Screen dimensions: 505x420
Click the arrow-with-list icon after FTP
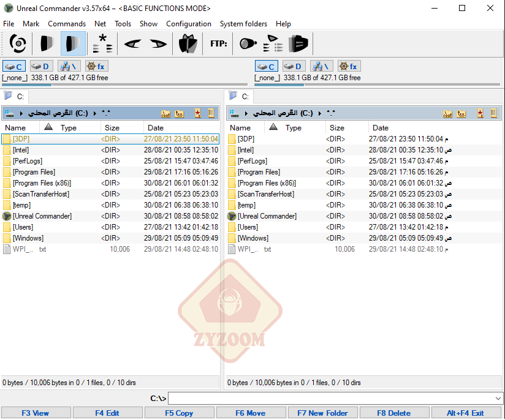(273, 43)
